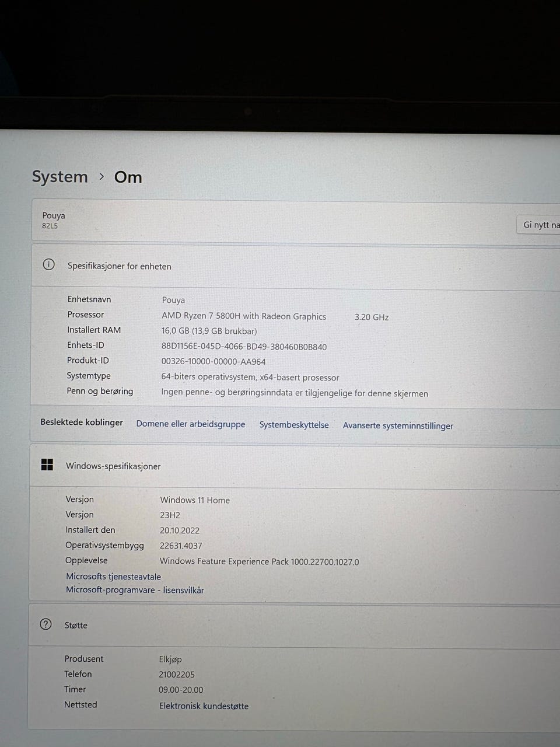Click the Installert den label
This screenshot has width=560, height=747.
click(90, 530)
